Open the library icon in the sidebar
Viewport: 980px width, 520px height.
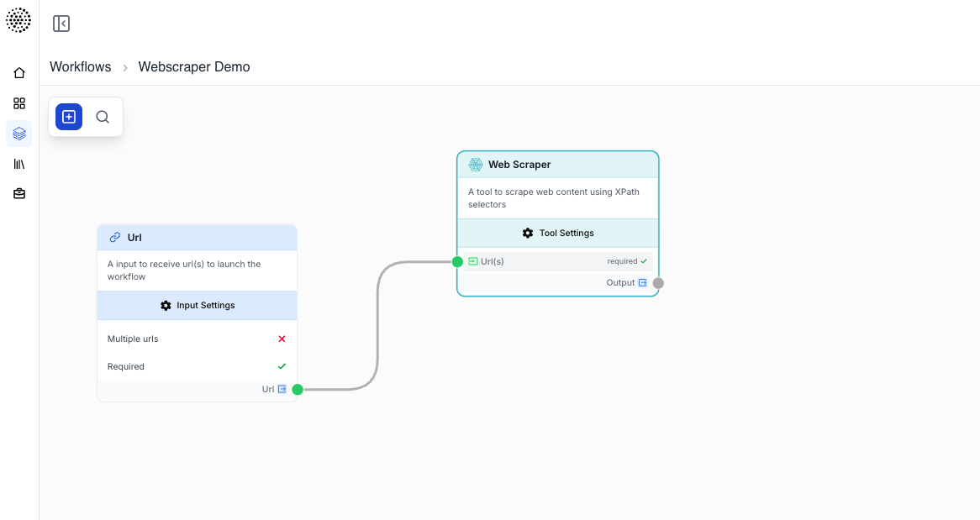coord(18,163)
